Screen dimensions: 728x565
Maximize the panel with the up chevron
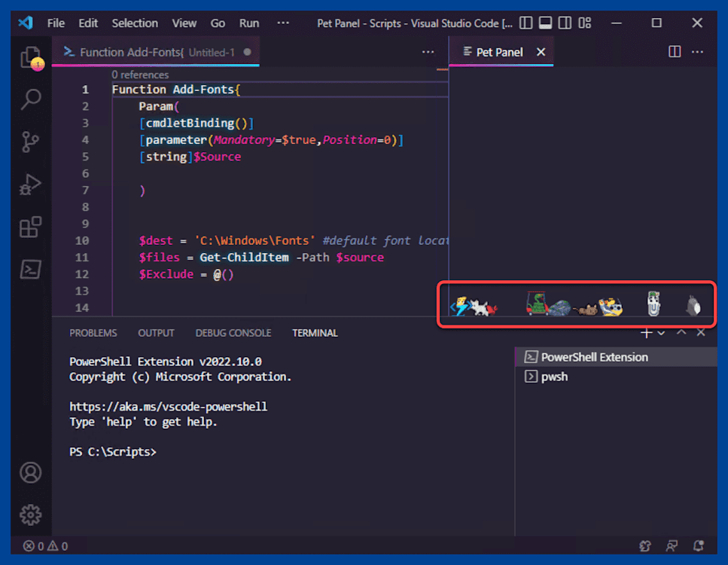click(681, 332)
